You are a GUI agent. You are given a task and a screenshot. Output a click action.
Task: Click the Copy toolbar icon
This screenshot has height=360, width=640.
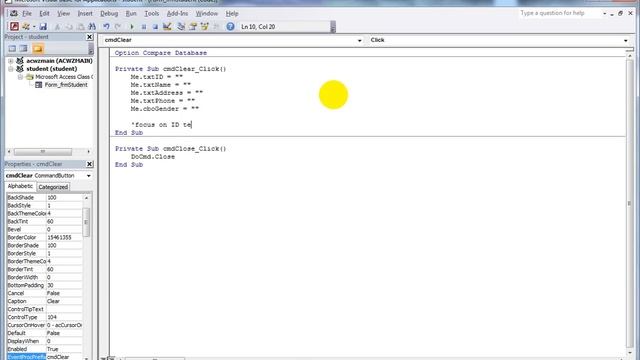click(x=69, y=27)
